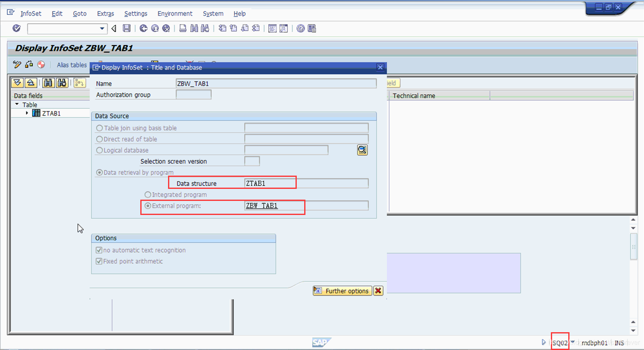Select External program radio button
This screenshot has width=644, height=350.
click(148, 206)
